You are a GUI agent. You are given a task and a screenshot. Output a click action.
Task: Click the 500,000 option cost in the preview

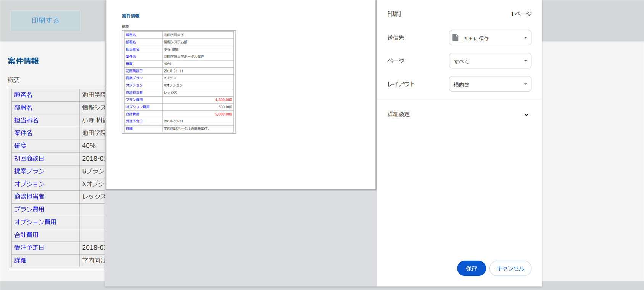pos(225,107)
